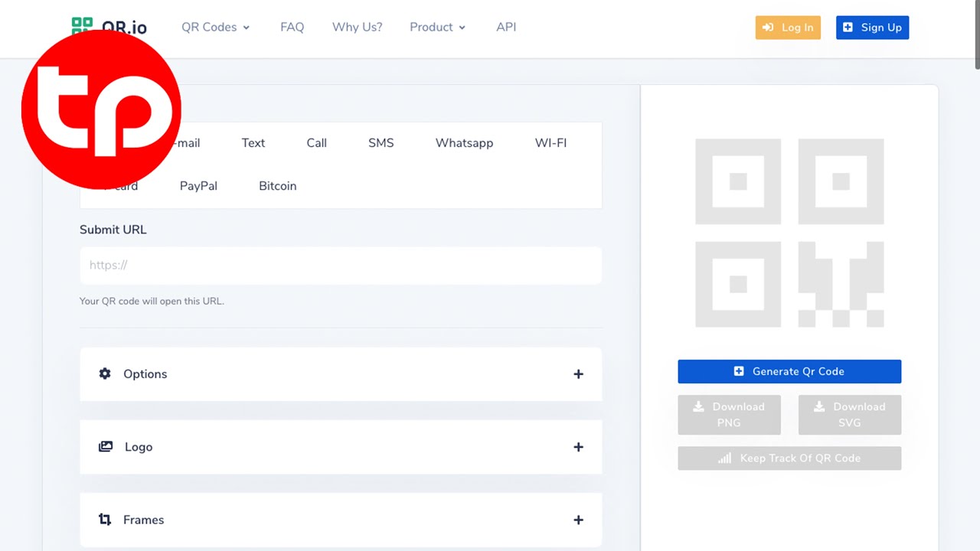Switch to the SMS QR type

click(381, 143)
